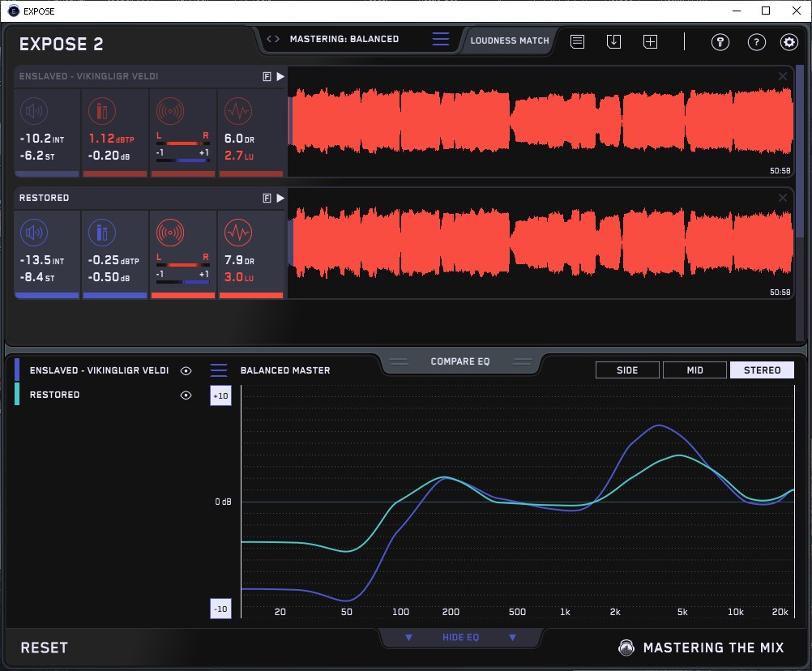Image resolution: width=812 pixels, height=671 pixels.
Task: Click the dynamic range icon in Restored track
Action: click(x=238, y=233)
